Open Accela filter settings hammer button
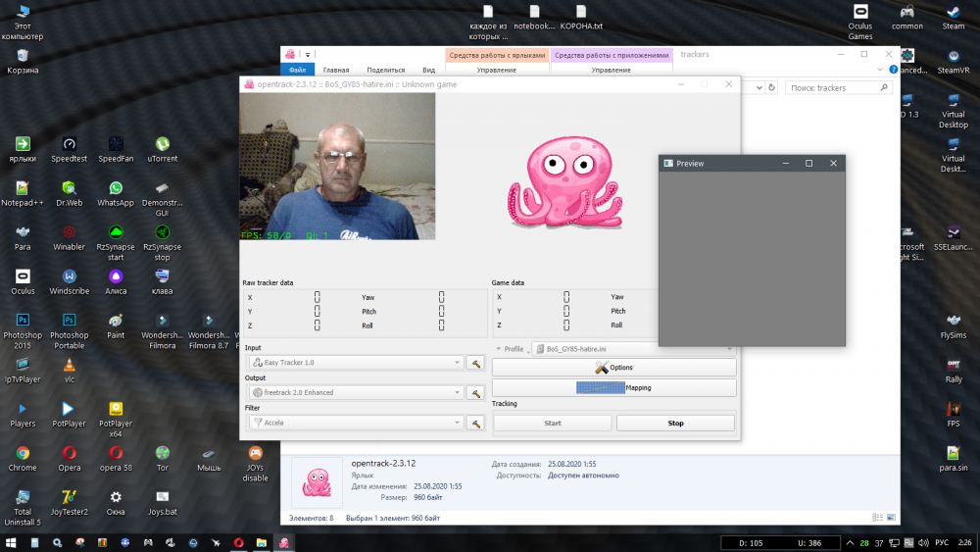 click(x=475, y=424)
